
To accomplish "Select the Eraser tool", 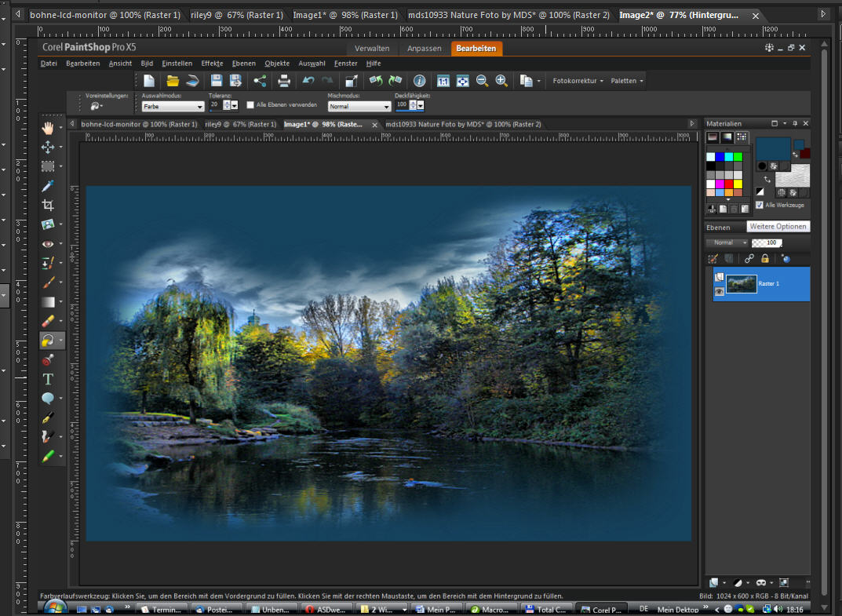I will pyautogui.click(x=48, y=321).
